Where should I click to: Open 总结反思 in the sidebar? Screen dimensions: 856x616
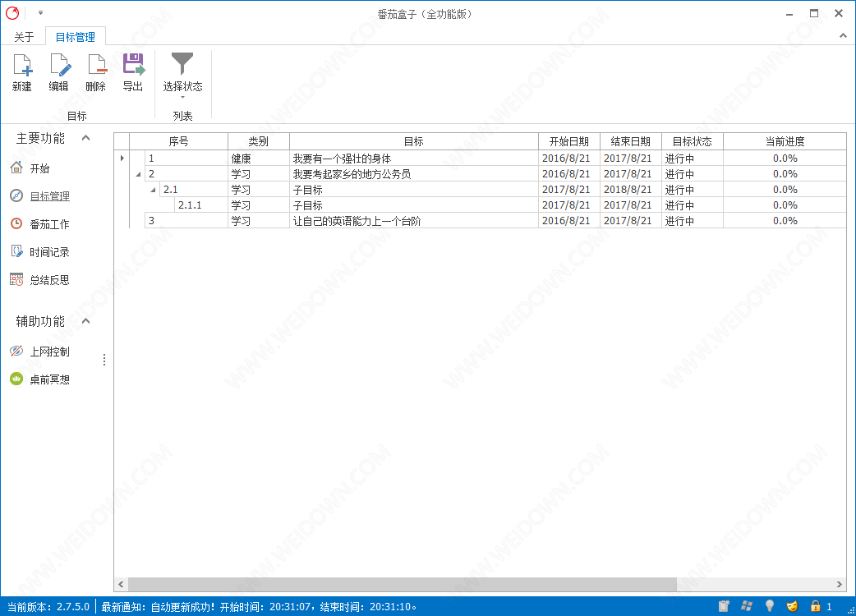coord(40,280)
